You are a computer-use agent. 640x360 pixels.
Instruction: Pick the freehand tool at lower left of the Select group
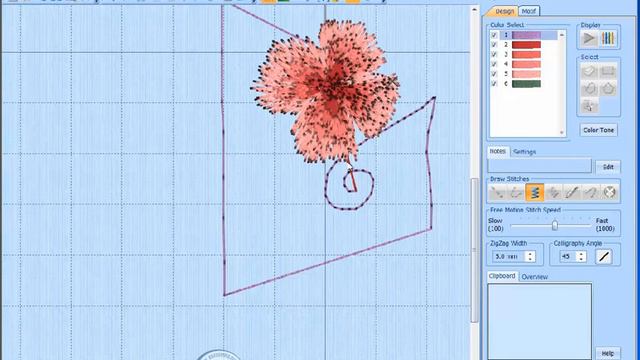tap(589, 89)
